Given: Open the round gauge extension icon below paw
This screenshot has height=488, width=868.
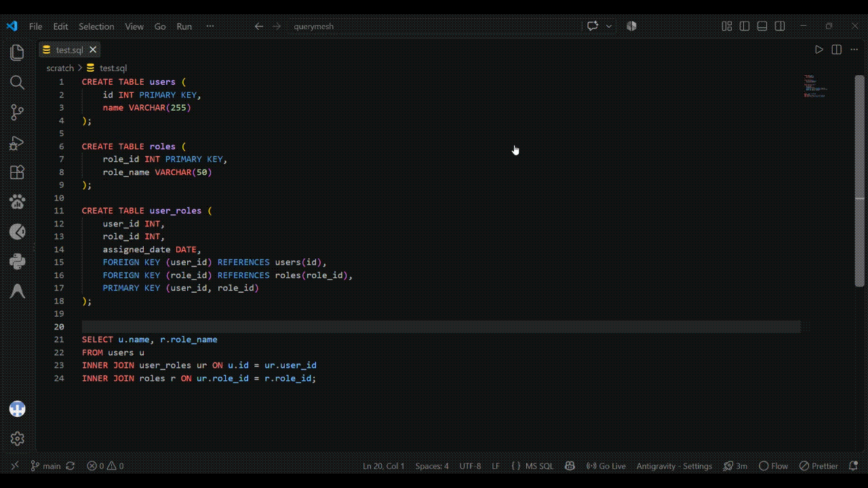Looking at the screenshot, I should coord(18,232).
